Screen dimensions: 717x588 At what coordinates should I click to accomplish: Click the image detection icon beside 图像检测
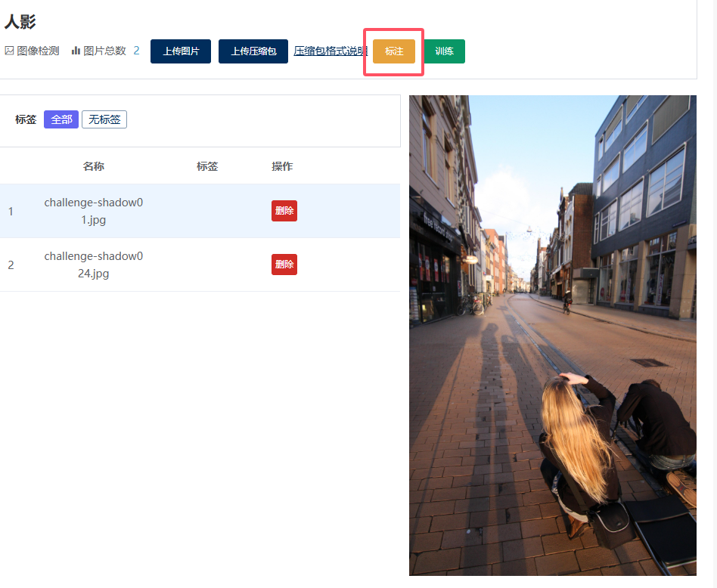(9, 51)
